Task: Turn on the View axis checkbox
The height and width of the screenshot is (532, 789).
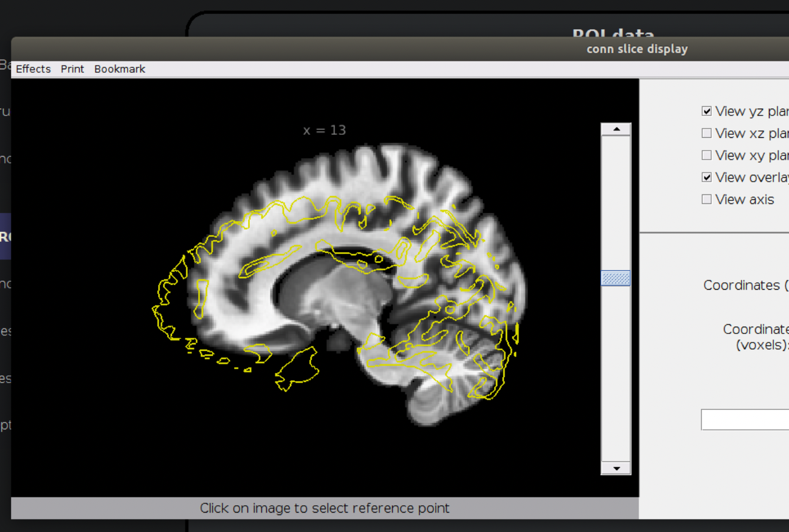Action: [706, 199]
